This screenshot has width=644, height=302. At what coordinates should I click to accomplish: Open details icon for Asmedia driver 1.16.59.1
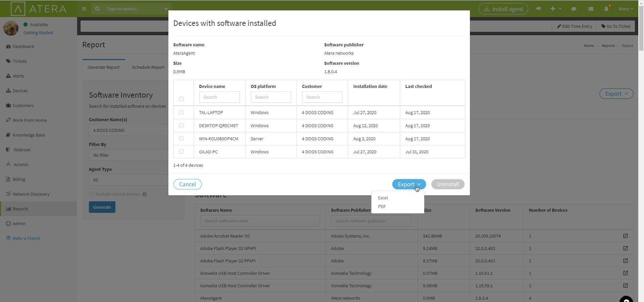(626, 286)
